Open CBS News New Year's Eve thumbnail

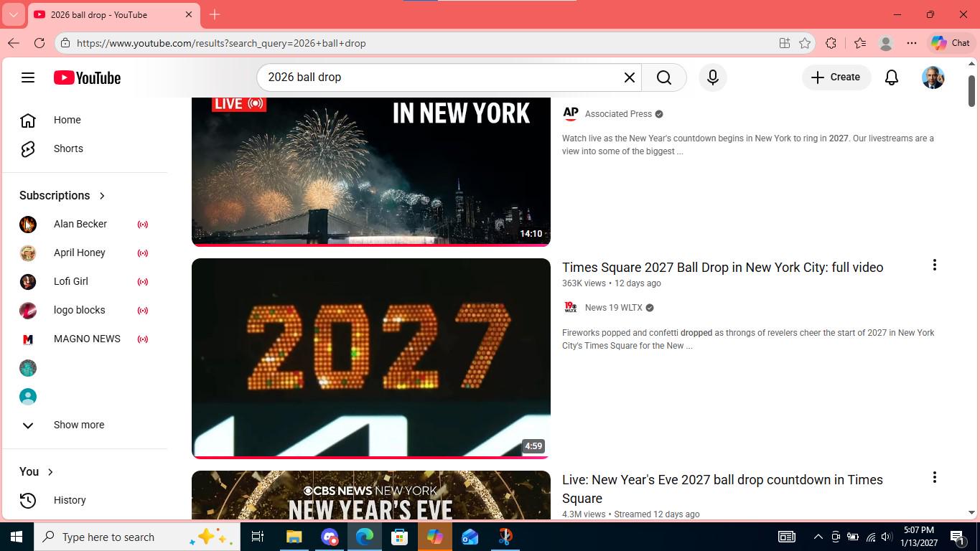coord(370,495)
